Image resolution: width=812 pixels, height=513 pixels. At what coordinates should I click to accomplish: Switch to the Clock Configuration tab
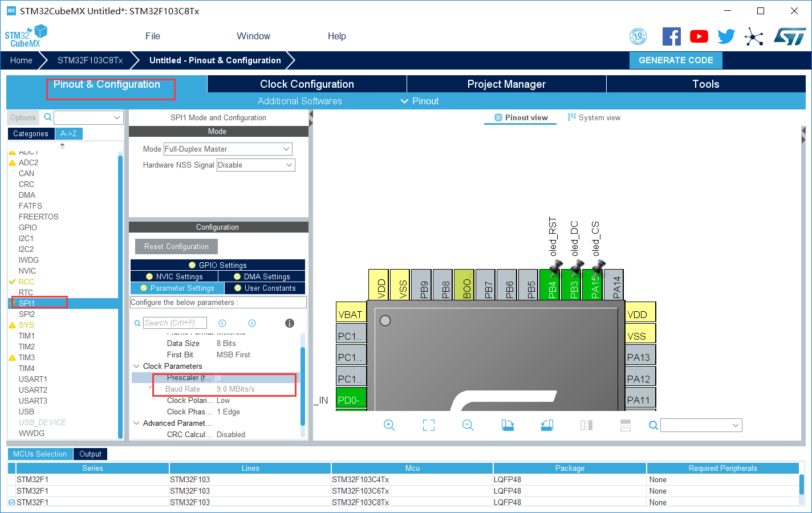click(x=307, y=84)
